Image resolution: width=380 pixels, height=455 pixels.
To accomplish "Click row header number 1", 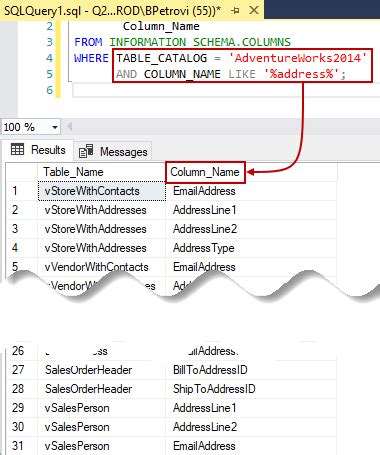I will [22, 191].
